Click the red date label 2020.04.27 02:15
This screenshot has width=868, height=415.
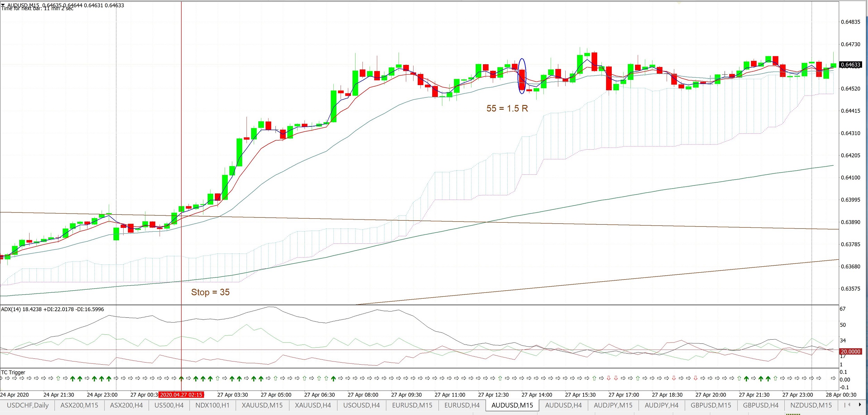click(x=181, y=395)
